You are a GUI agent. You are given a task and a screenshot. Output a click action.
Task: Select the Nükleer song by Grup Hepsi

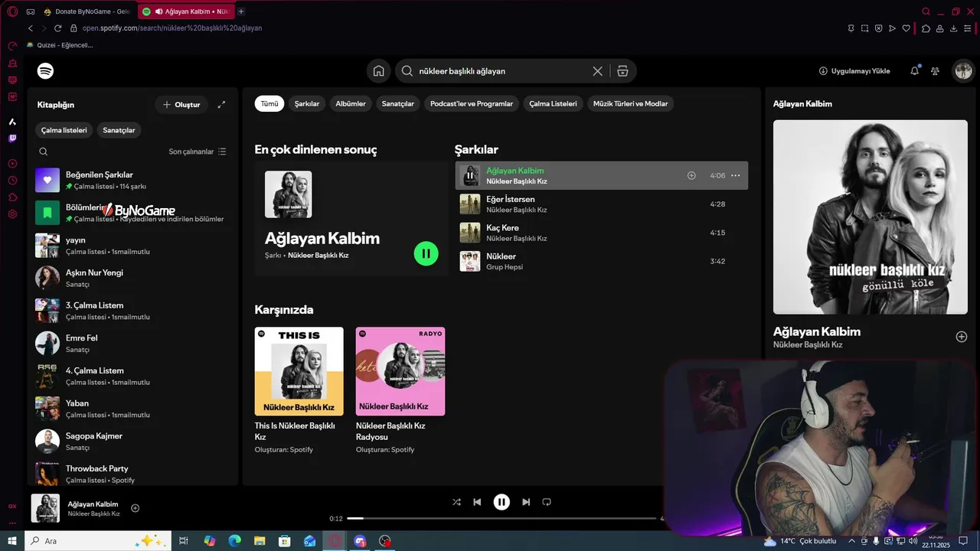(602, 261)
